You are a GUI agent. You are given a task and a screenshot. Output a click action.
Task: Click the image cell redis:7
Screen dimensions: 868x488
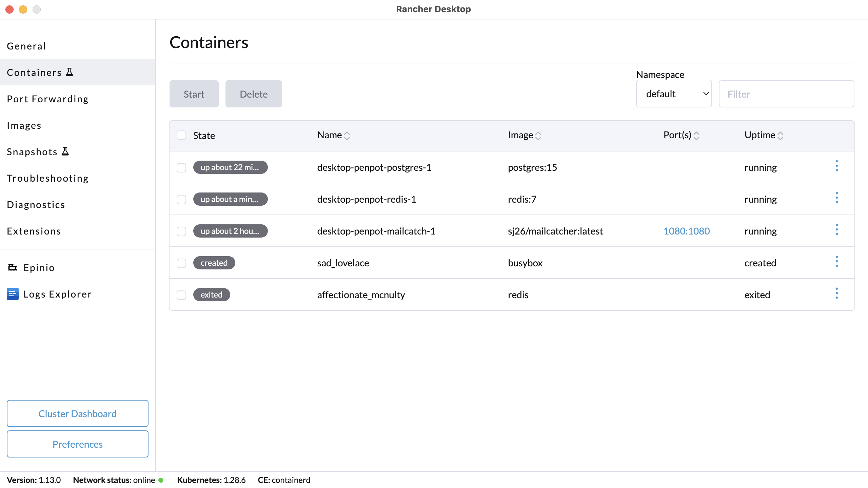coord(522,199)
